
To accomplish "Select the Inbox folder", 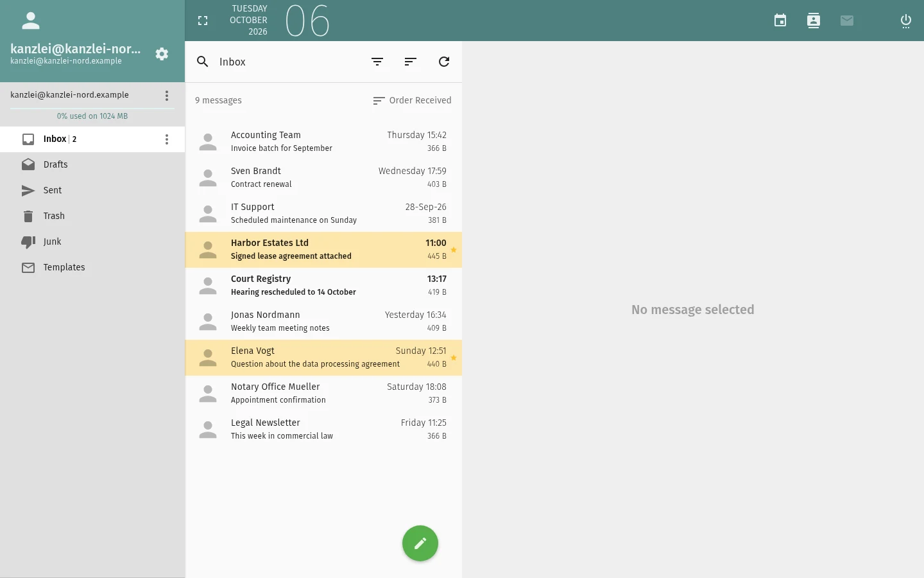I will point(92,139).
